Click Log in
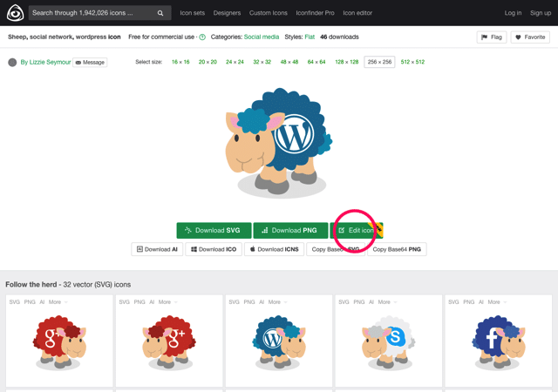558x392 pixels. click(513, 13)
